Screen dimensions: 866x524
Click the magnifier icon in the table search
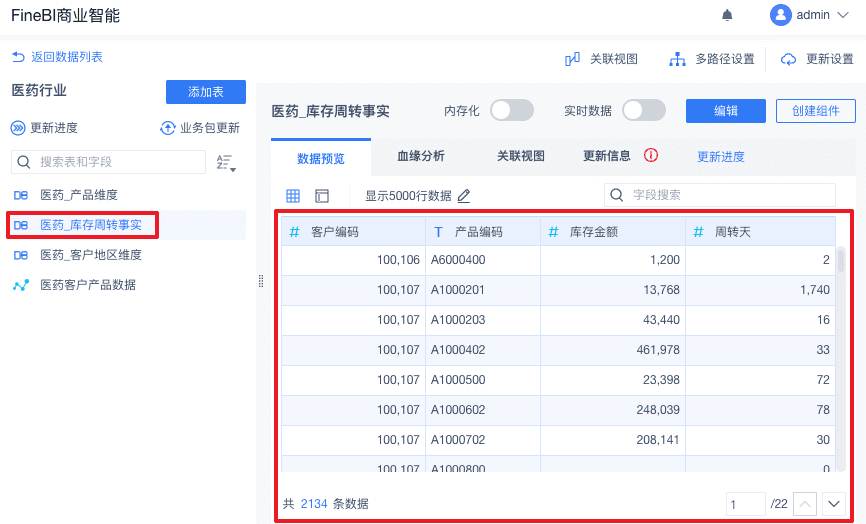coord(24,162)
